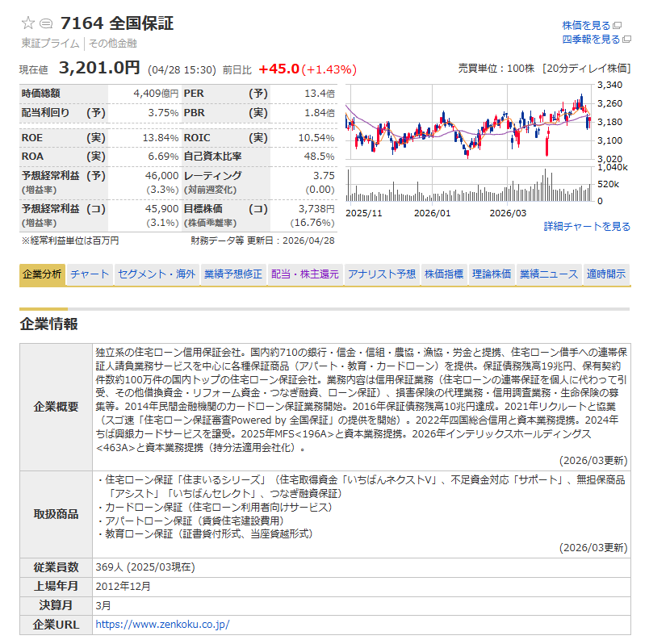Open the セグメント・海外 tab
Image resolution: width=649 pixels, height=644 pixels.
[x=157, y=274]
